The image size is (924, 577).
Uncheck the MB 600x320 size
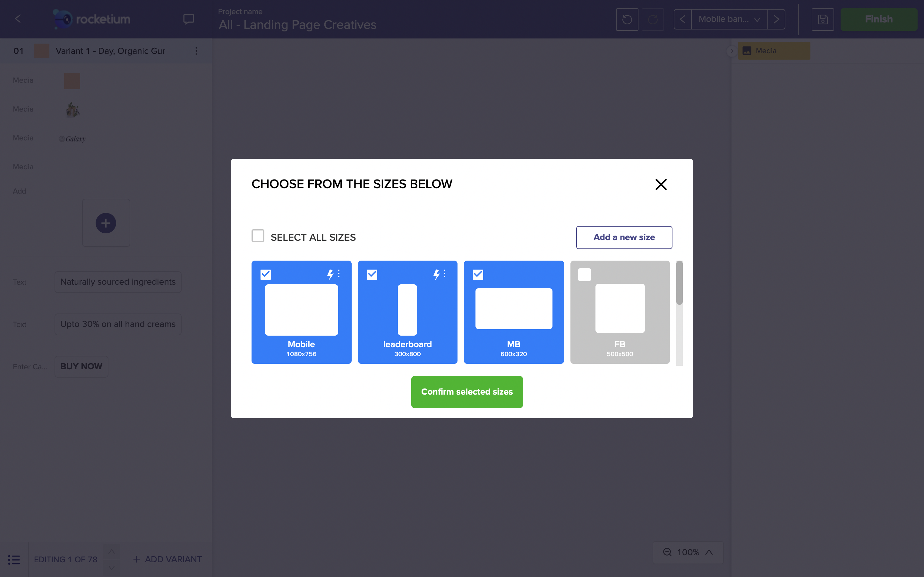pos(478,274)
